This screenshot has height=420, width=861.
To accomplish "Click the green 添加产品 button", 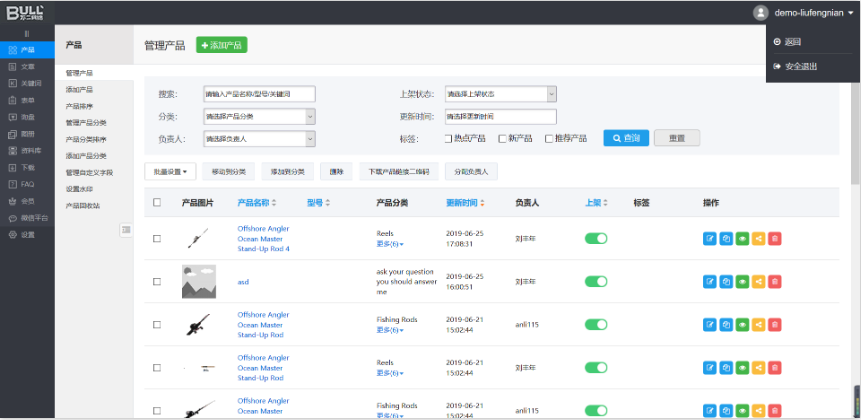I will (x=221, y=45).
